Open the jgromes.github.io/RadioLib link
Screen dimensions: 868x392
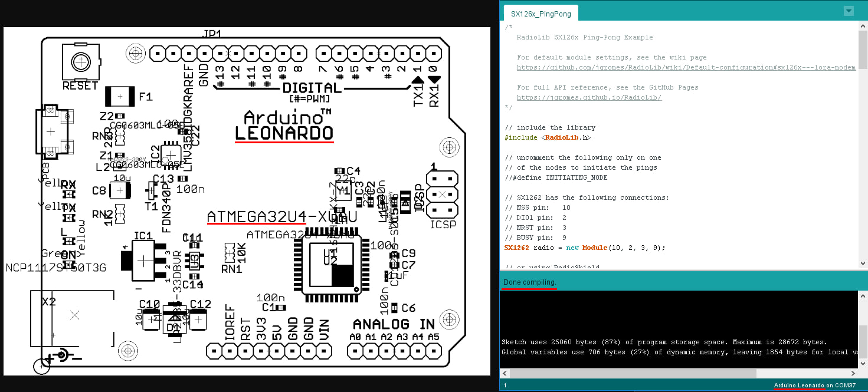(x=589, y=97)
